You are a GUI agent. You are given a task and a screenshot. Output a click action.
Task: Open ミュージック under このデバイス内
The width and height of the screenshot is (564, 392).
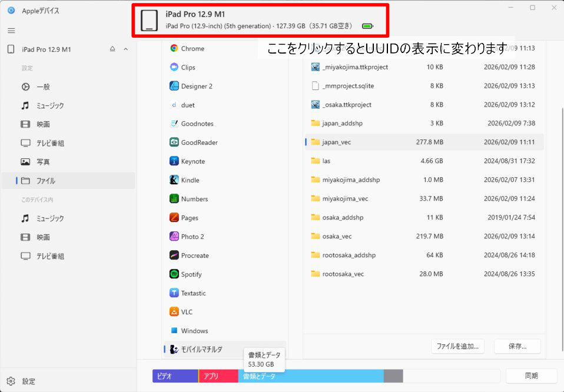click(x=50, y=218)
